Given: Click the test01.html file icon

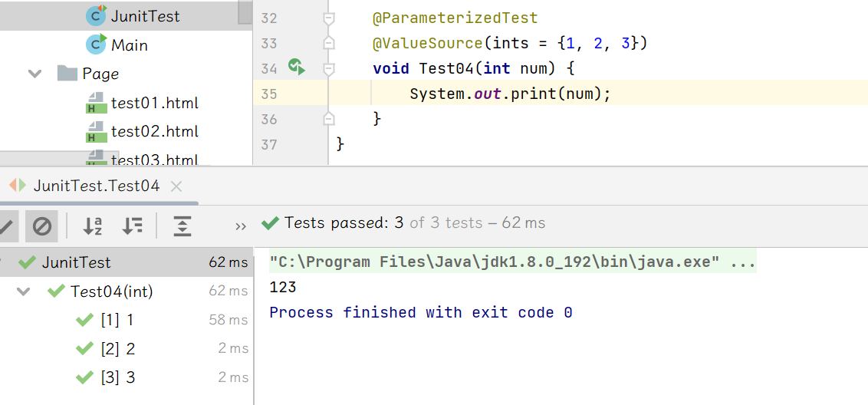Looking at the screenshot, I should pyautogui.click(x=97, y=103).
